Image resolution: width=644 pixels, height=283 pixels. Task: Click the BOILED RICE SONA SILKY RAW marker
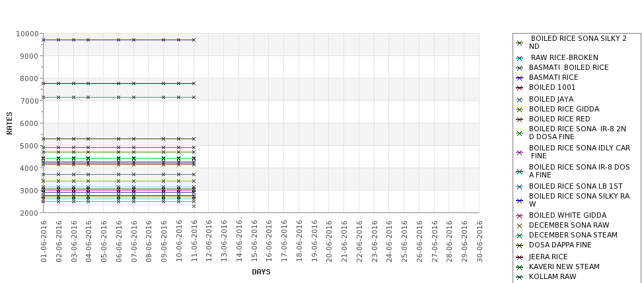click(520, 201)
